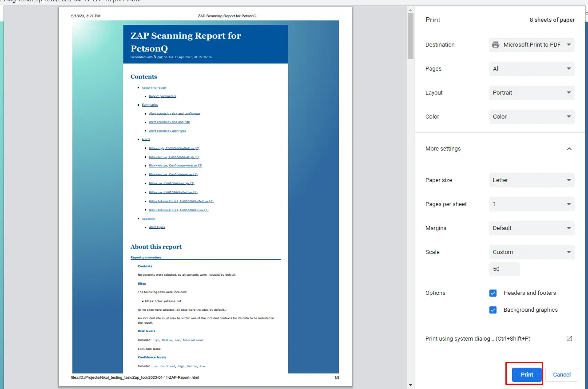This screenshot has height=389, width=588.
Task: Click 'Risk=Low, Confidence=Medium (5)' link
Action: tap(173, 192)
